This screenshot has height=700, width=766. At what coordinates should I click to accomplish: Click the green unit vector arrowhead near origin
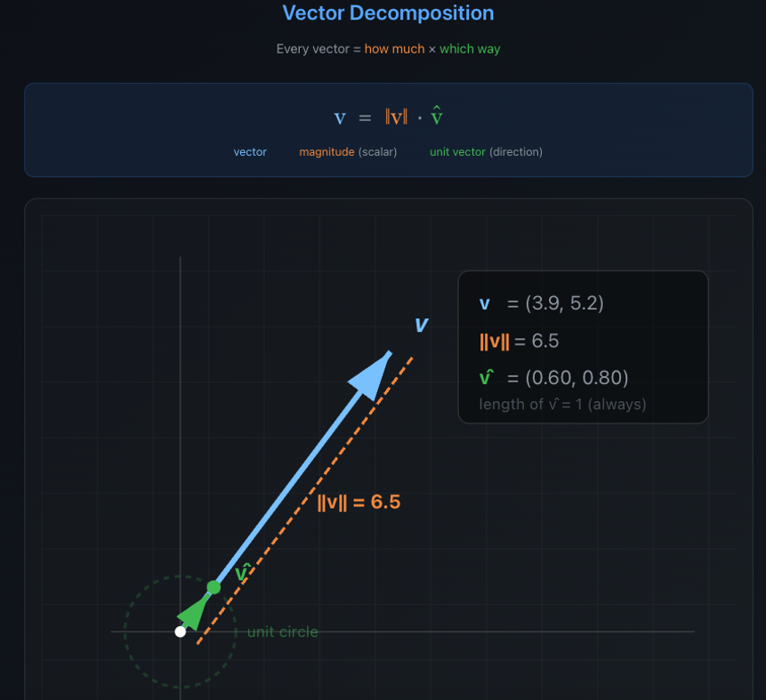192,614
